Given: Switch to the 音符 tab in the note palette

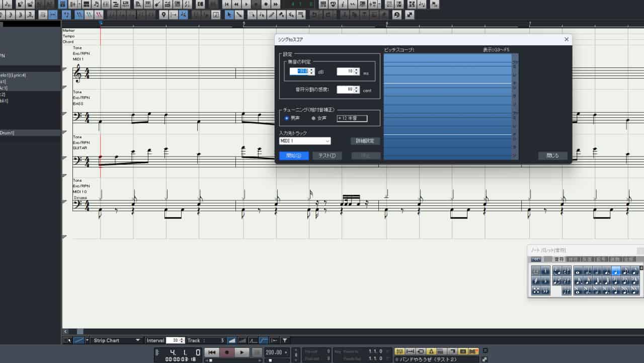Looking at the screenshot, I should pos(559,259).
